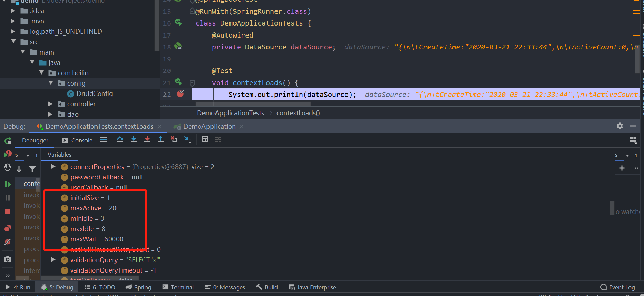
Task: Click the DemoApplicationTests breadcrumb
Action: point(230,113)
